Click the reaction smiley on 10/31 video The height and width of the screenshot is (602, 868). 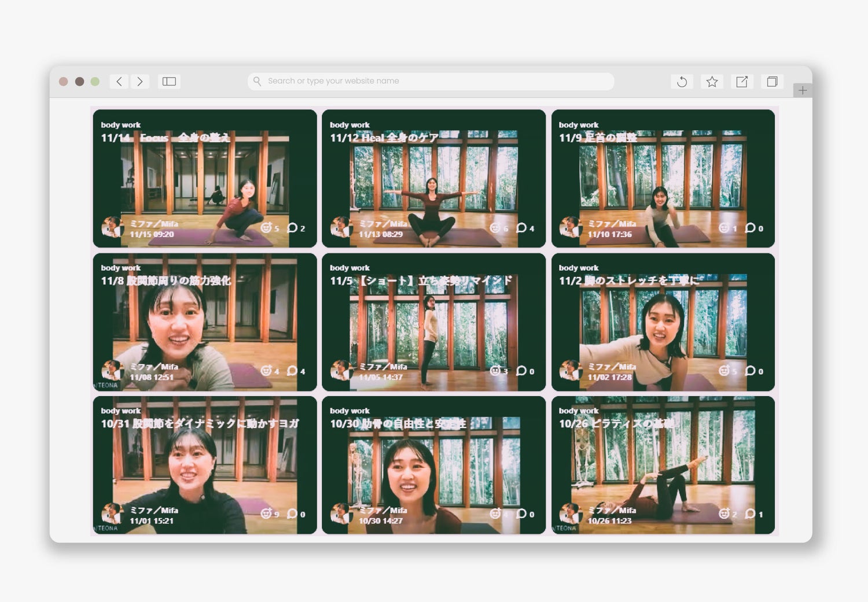coord(266,514)
